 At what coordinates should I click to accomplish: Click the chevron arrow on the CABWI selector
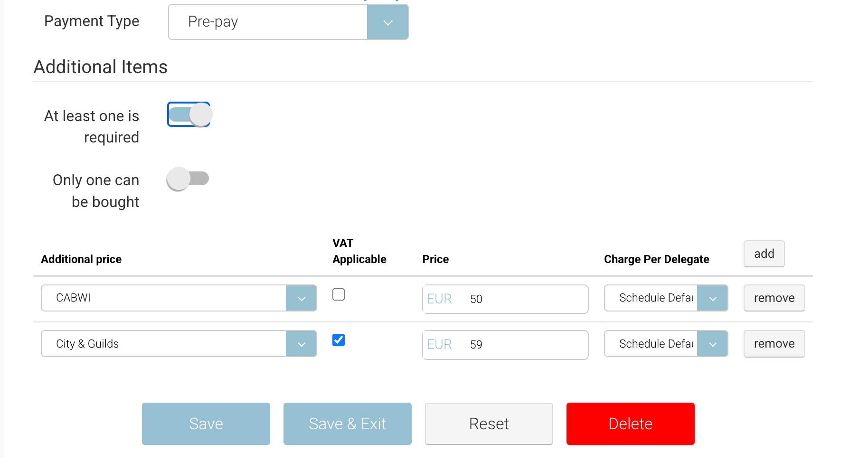coord(301,298)
